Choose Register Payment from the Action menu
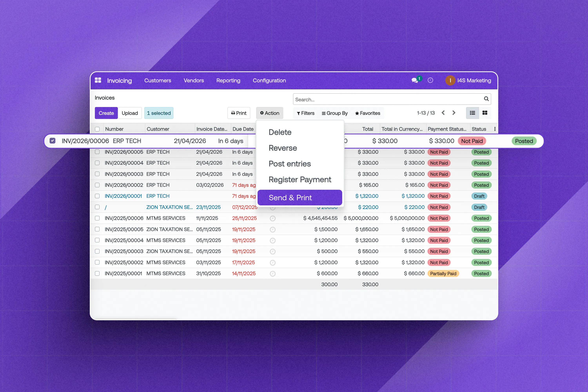The image size is (588, 392). pyautogui.click(x=300, y=180)
